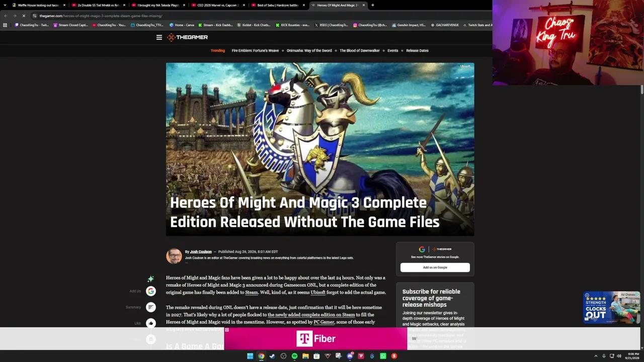This screenshot has height=362, width=644.
Task: Open The Blood of Dawnwalker topic
Action: click(x=359, y=50)
